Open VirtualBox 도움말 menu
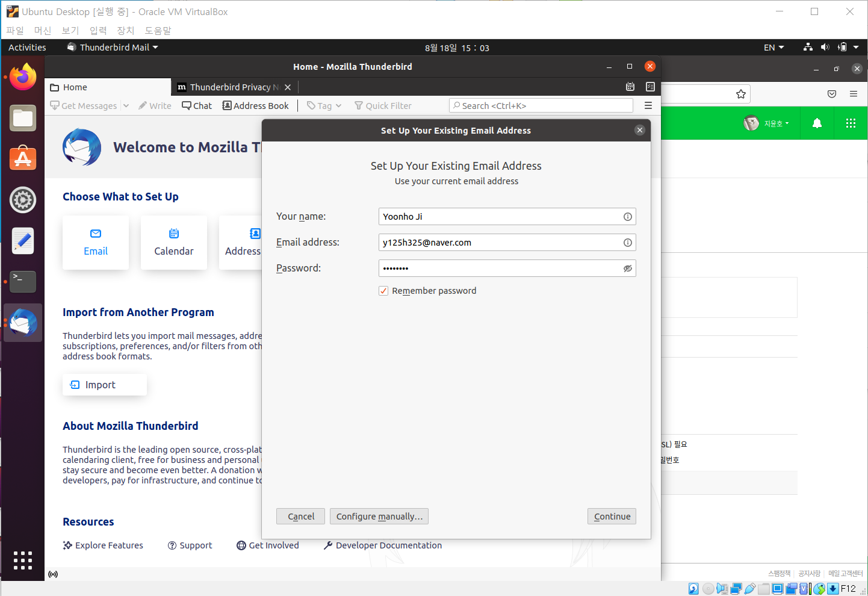Screen dimensions: 868x596 point(158,30)
